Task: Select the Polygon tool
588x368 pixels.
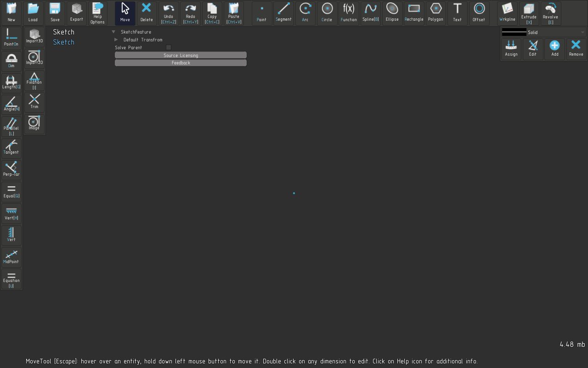Action: [x=435, y=13]
